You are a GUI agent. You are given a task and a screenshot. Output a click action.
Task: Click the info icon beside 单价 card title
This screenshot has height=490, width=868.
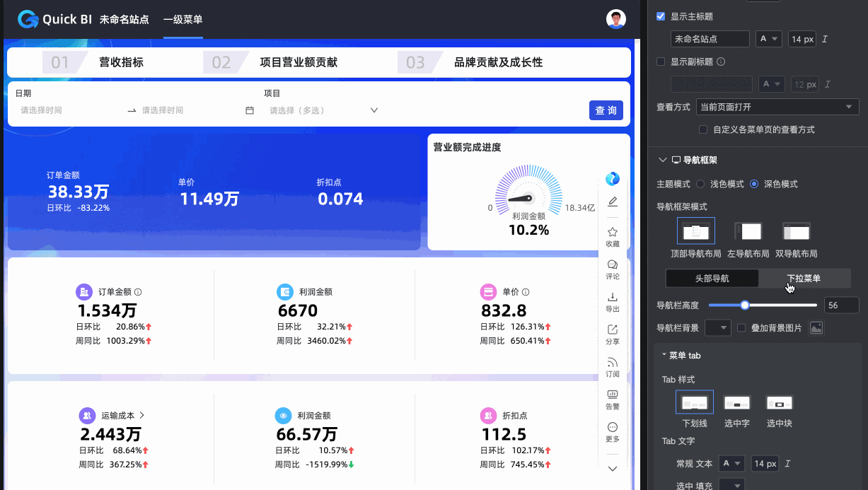(527, 291)
